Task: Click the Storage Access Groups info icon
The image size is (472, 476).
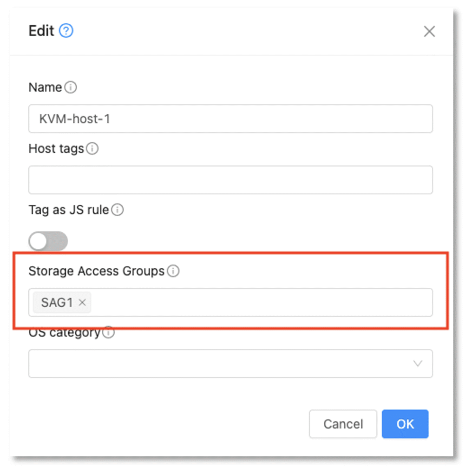Action: click(173, 271)
